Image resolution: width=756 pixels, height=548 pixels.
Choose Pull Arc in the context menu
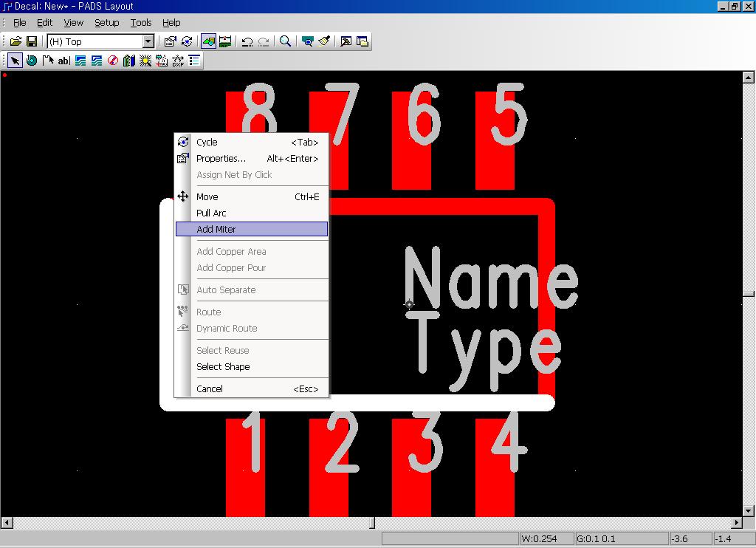[252, 213]
